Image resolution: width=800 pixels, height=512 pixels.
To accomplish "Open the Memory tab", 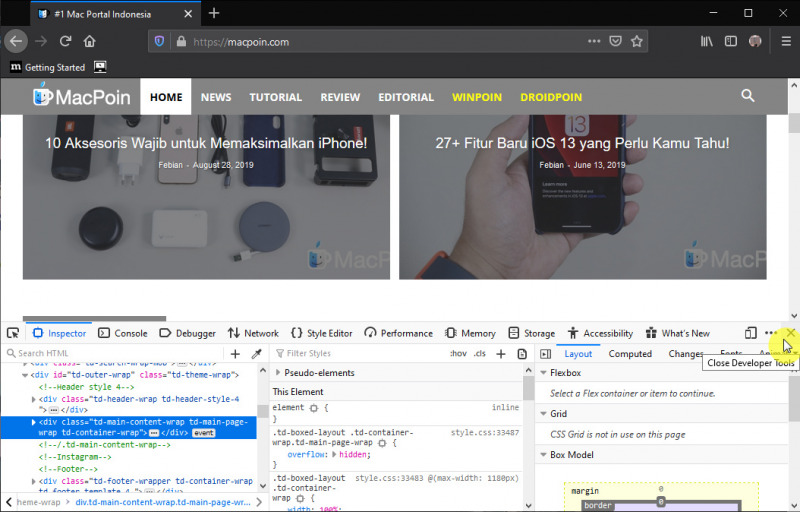I will (x=470, y=333).
